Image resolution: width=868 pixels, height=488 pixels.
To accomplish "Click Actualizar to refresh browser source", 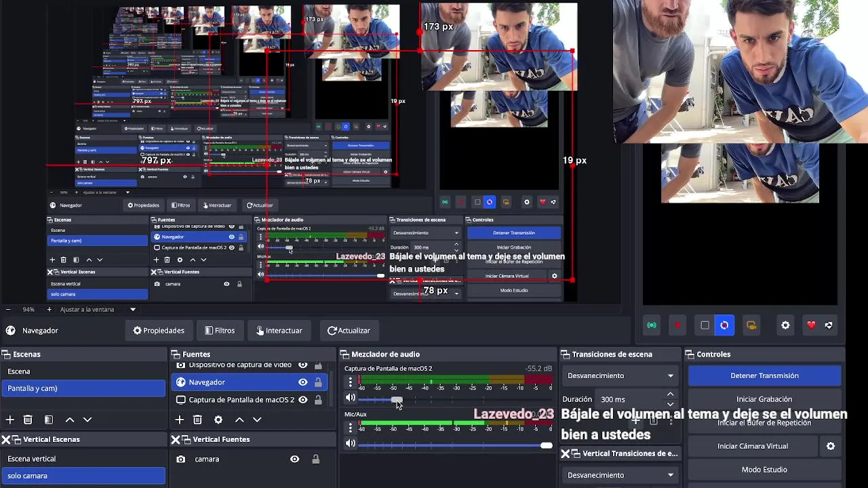I will (349, 331).
